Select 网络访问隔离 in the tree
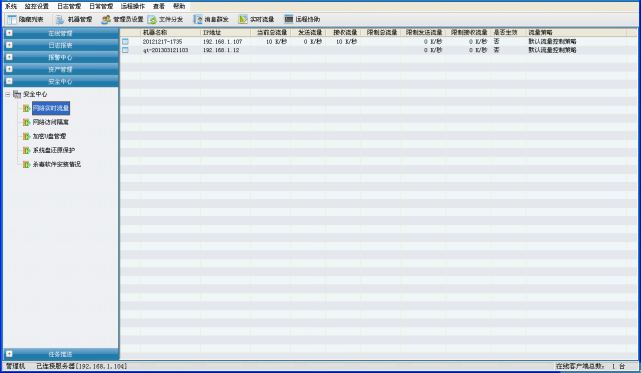Viewport: 641px width, 373px height. (x=51, y=122)
